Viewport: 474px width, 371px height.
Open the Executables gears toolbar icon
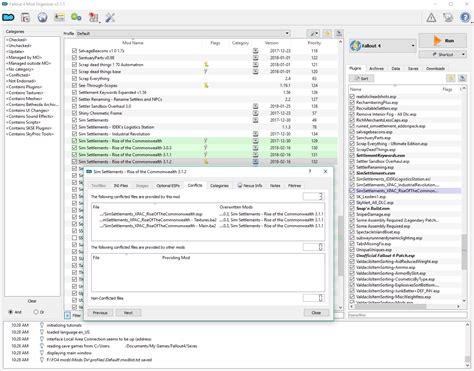point(76,17)
